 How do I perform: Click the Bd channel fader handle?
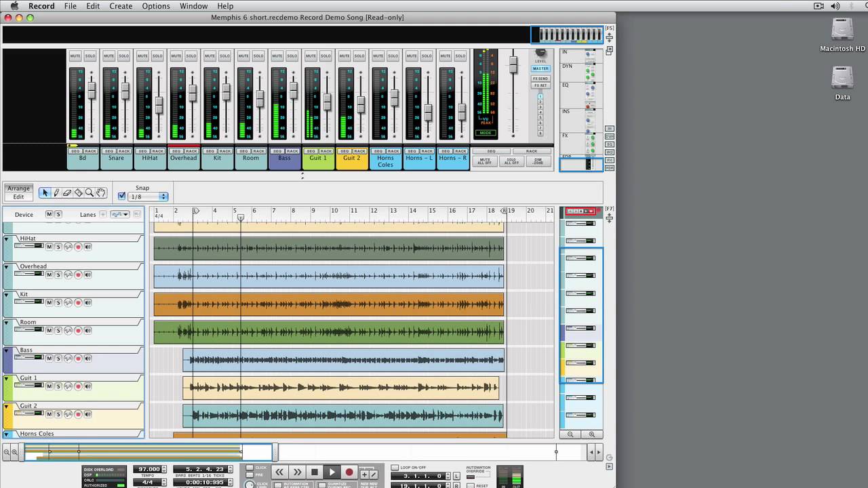[92, 90]
